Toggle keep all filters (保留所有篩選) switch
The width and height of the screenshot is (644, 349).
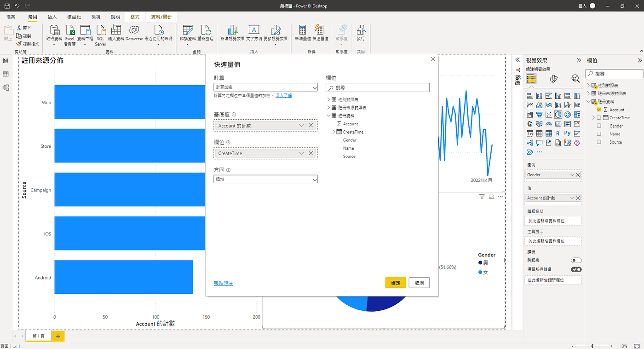tap(576, 269)
